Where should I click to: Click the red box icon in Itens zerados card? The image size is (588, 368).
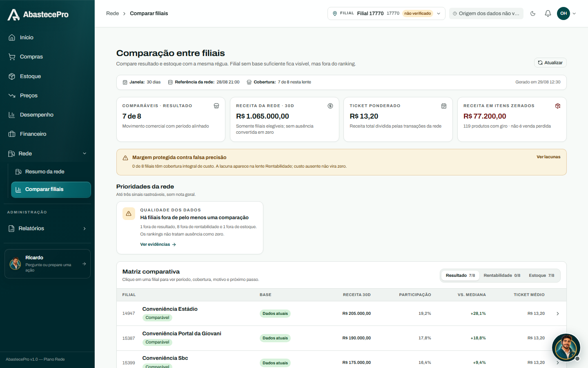click(558, 106)
